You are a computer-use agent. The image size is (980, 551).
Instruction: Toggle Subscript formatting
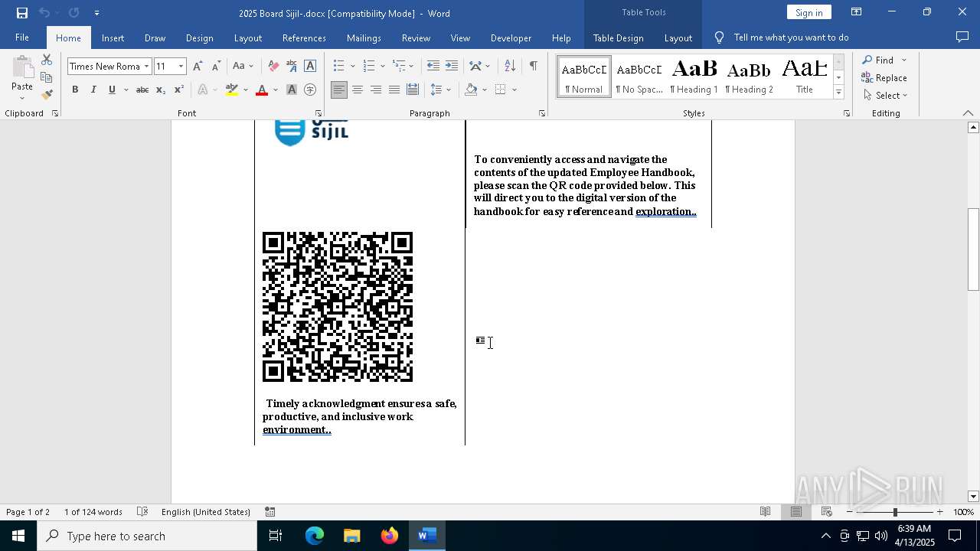[x=161, y=90]
